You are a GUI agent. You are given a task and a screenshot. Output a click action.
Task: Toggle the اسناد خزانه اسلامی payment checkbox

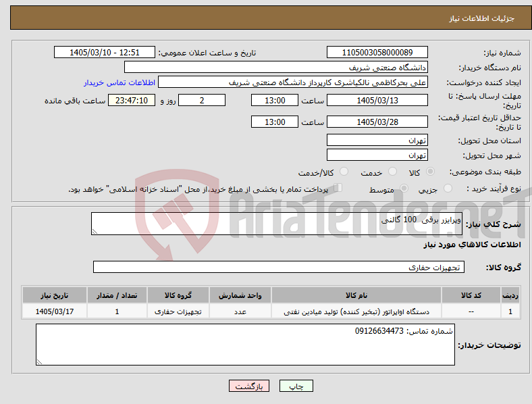338,187
